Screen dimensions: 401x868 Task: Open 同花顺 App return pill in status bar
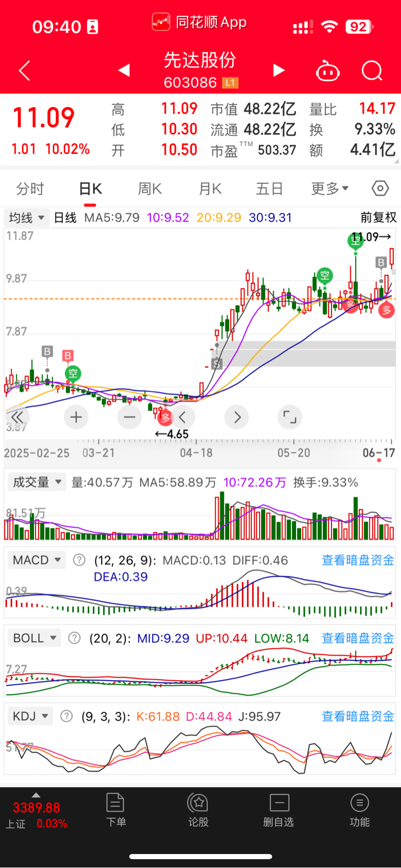[x=199, y=22]
